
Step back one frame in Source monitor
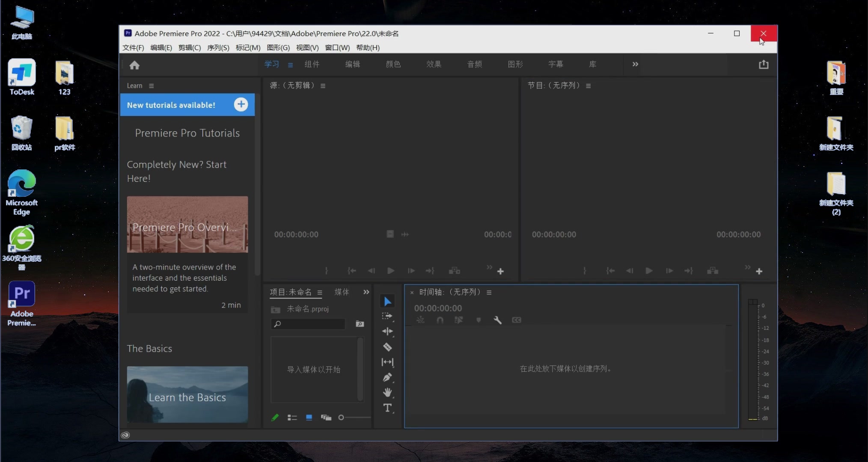(x=371, y=271)
